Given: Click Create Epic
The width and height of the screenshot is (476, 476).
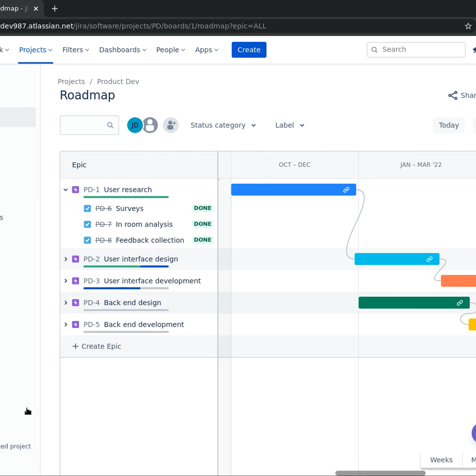Looking at the screenshot, I should pyautogui.click(x=97, y=346).
